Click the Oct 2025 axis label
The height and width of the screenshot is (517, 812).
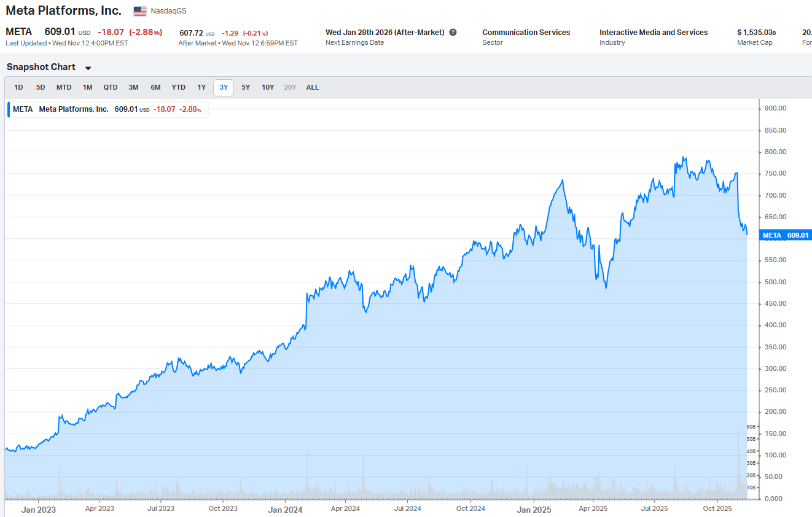(x=717, y=508)
